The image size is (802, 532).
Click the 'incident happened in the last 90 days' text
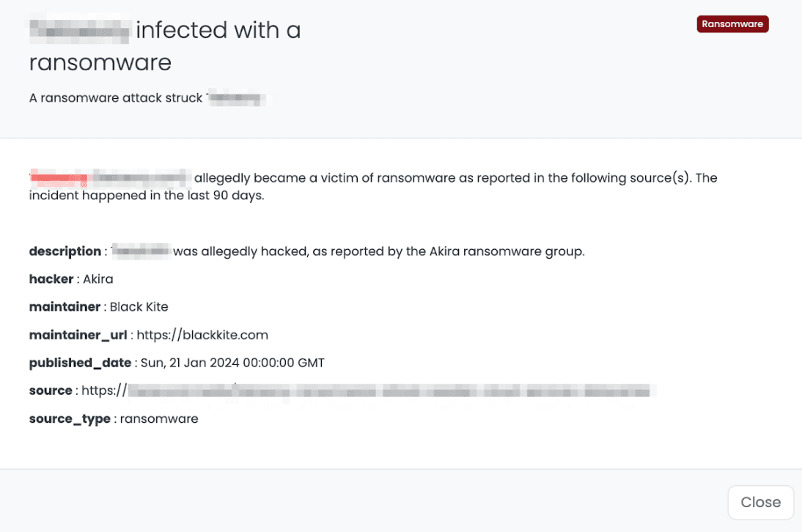[147, 196]
